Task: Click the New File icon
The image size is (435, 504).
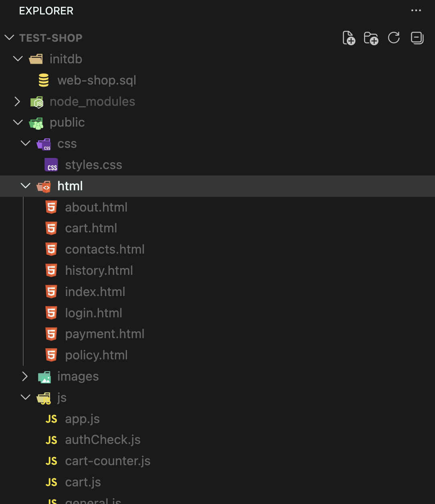Action: pos(349,38)
